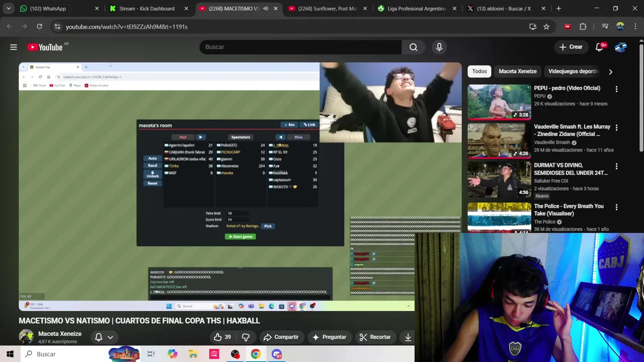Open the media control toolbar icon
The image size is (644, 362).
pyautogui.click(x=605, y=27)
